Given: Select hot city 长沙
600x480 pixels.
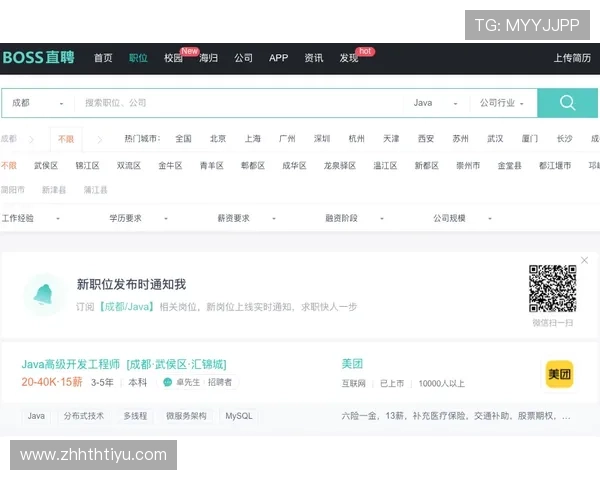Looking at the screenshot, I should 564,139.
